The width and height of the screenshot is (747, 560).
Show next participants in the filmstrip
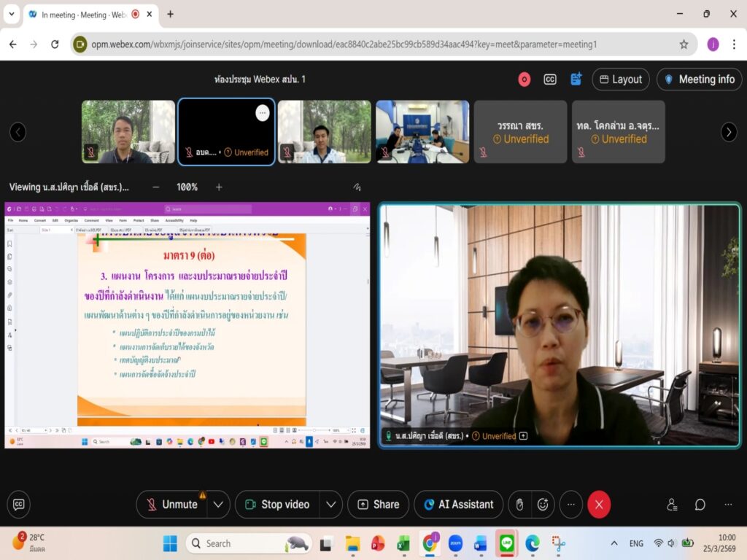click(729, 132)
